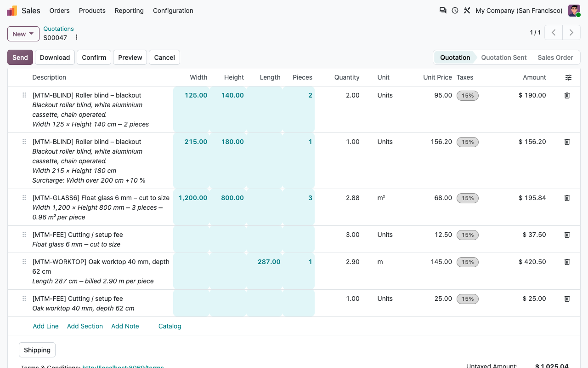Grab the drag handle of Oak worktop line

24,262
